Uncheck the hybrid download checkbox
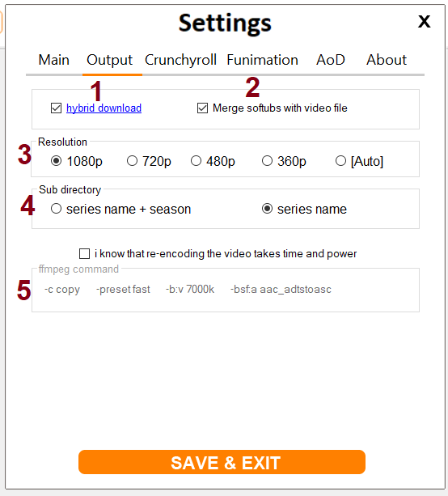The width and height of the screenshot is (448, 496). click(56, 108)
